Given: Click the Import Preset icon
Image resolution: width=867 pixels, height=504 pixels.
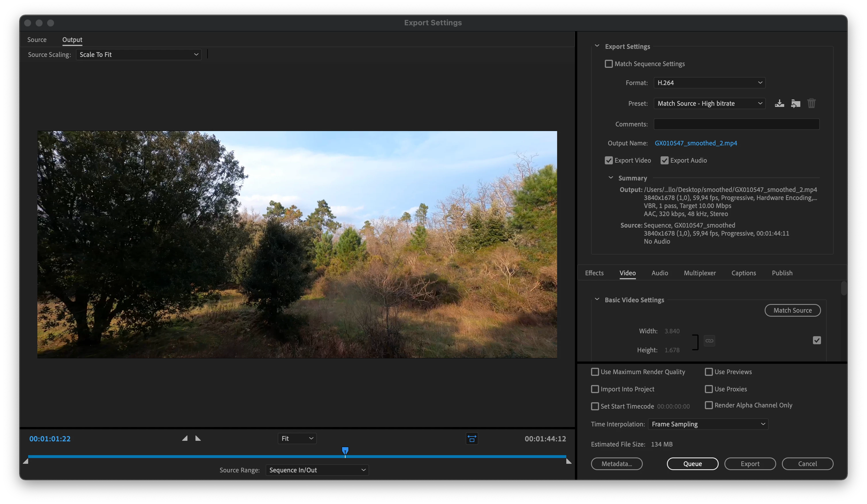Looking at the screenshot, I should click(x=795, y=103).
